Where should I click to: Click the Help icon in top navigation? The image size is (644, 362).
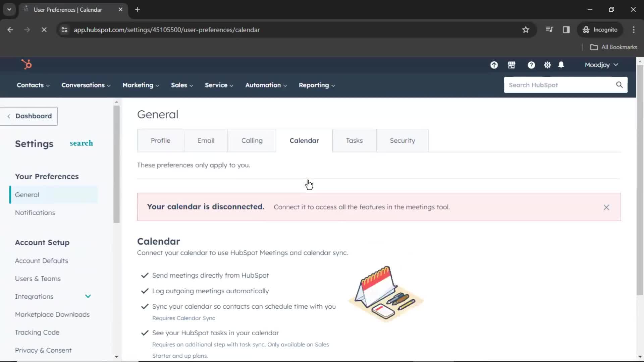coord(531,65)
